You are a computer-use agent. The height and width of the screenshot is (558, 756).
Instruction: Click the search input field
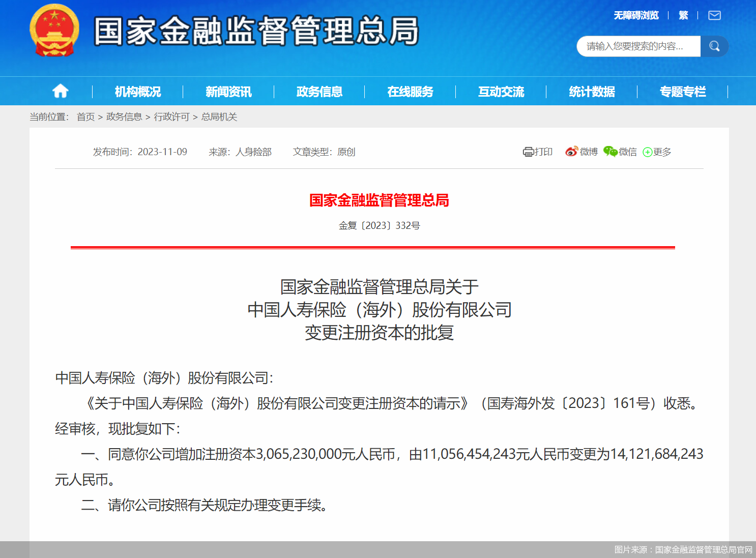coord(638,46)
